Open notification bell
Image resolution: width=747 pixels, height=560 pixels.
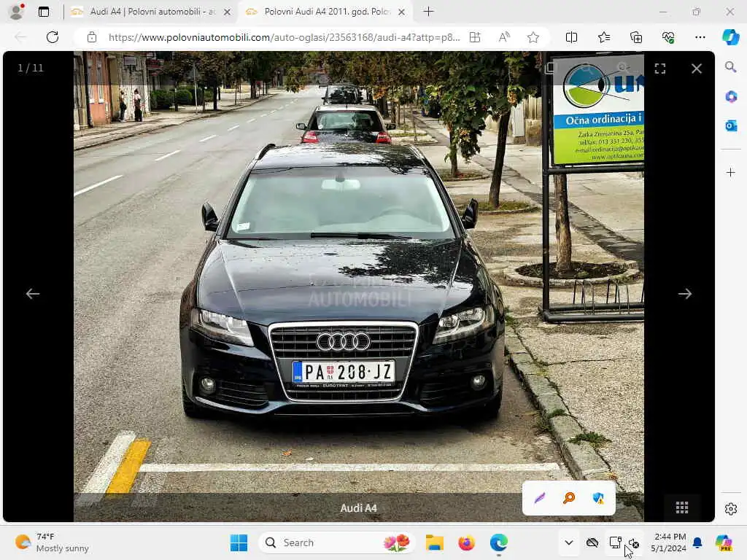pos(697,542)
